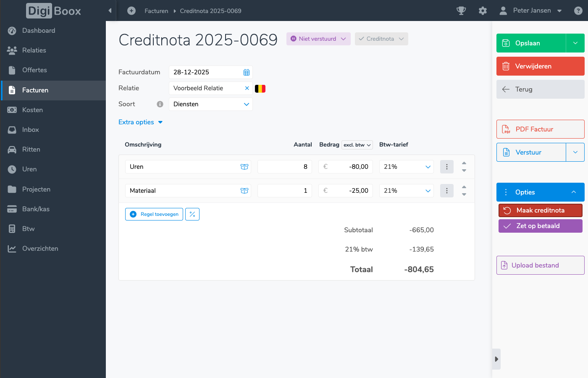Expand the right panel collapse arrow
The width and height of the screenshot is (588, 378).
496,359
